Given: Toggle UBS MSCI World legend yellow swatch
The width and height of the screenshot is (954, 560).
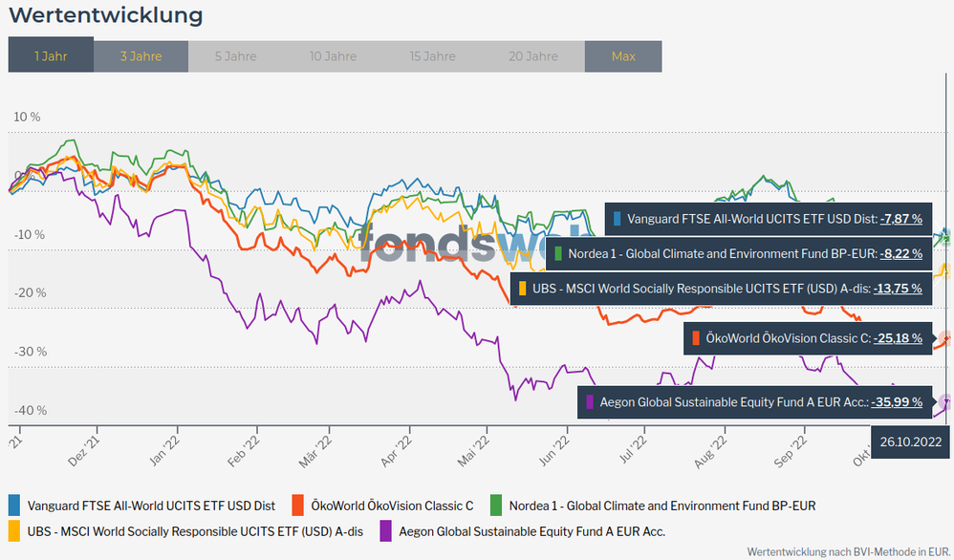Looking at the screenshot, I should click(14, 531).
